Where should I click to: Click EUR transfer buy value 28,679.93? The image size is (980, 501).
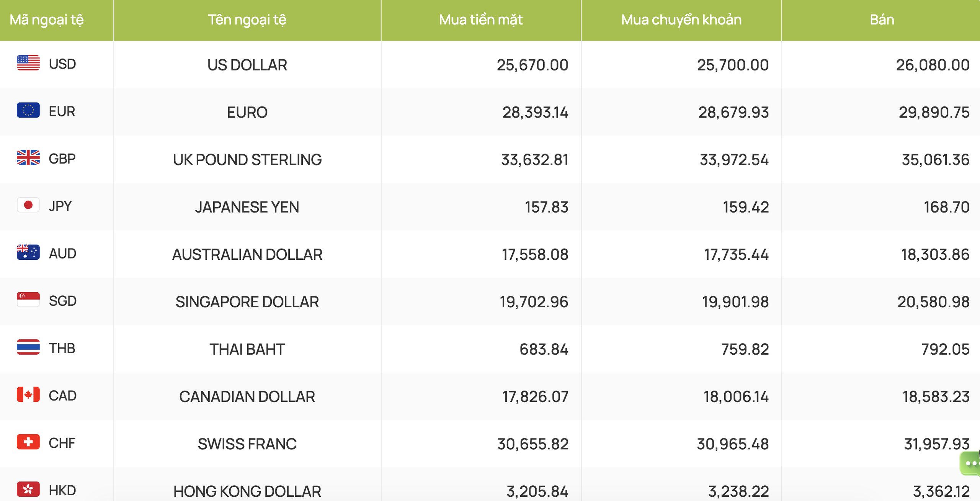point(733,113)
